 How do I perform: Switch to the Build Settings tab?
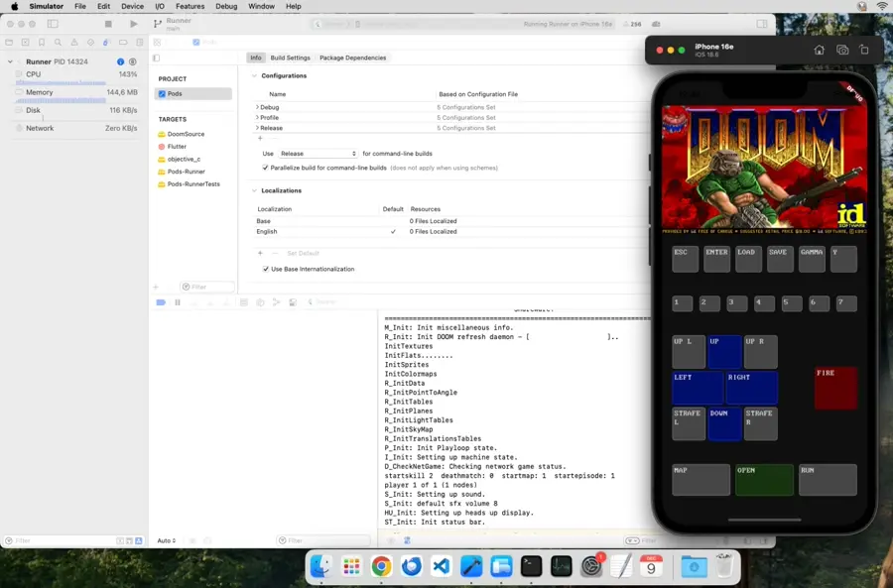coord(290,58)
